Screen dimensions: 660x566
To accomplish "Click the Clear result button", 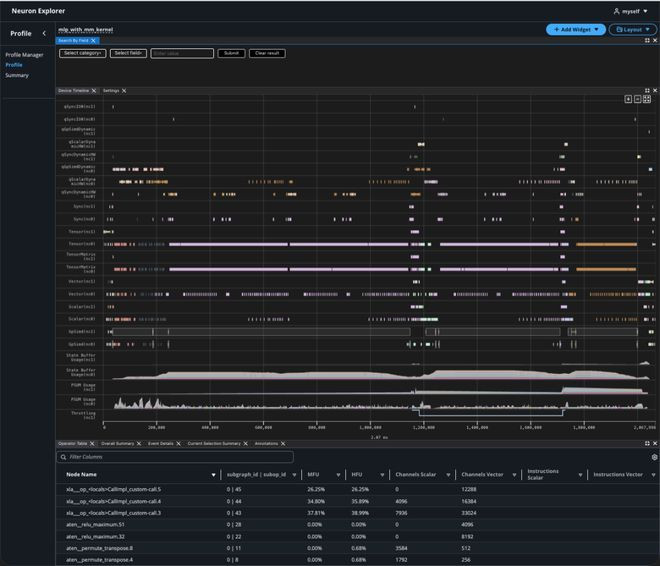I will tap(267, 53).
